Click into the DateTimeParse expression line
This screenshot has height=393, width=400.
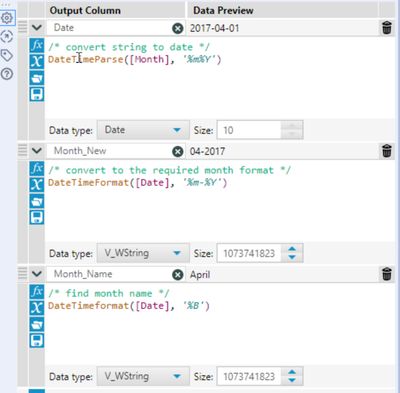point(135,60)
